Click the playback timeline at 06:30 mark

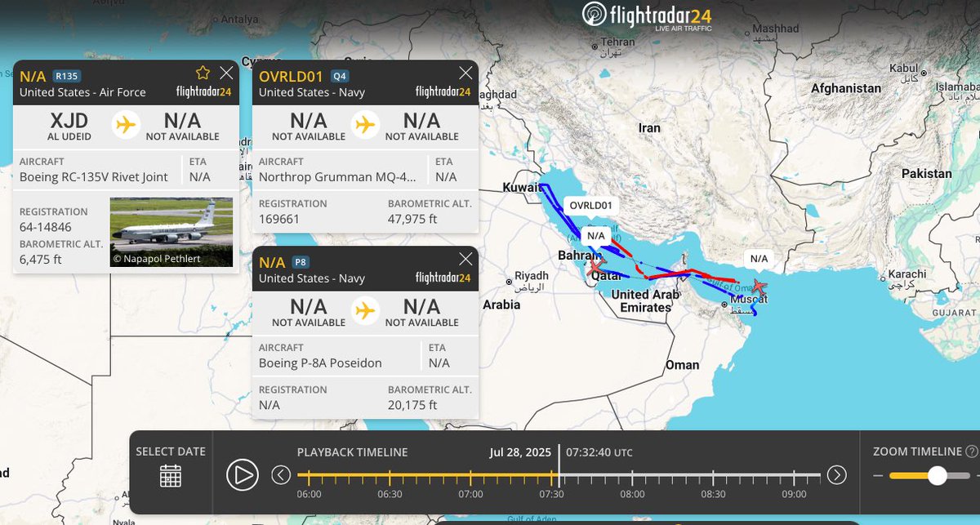tap(390, 475)
